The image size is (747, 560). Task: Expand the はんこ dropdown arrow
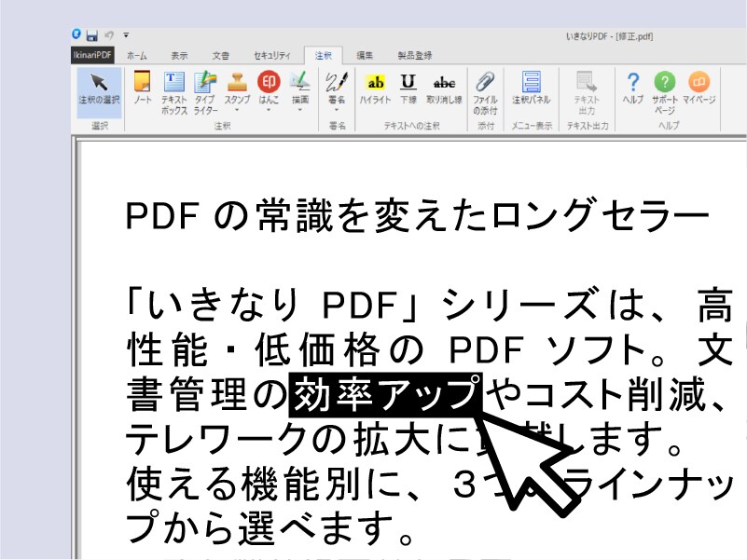tap(269, 110)
